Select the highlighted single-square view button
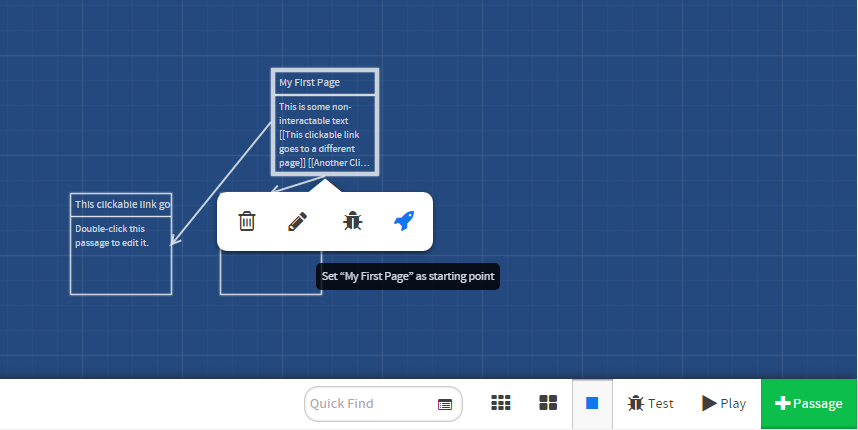Image resolution: width=858 pixels, height=430 pixels. coord(592,403)
